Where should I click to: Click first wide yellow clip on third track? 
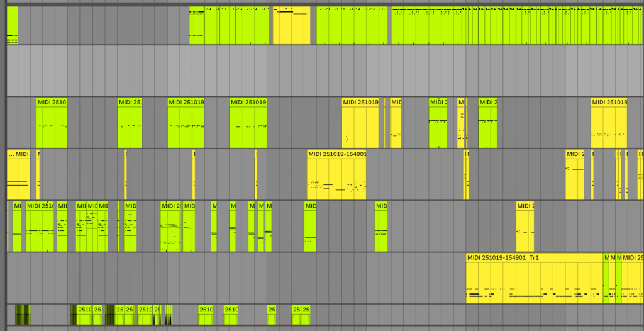click(360, 123)
